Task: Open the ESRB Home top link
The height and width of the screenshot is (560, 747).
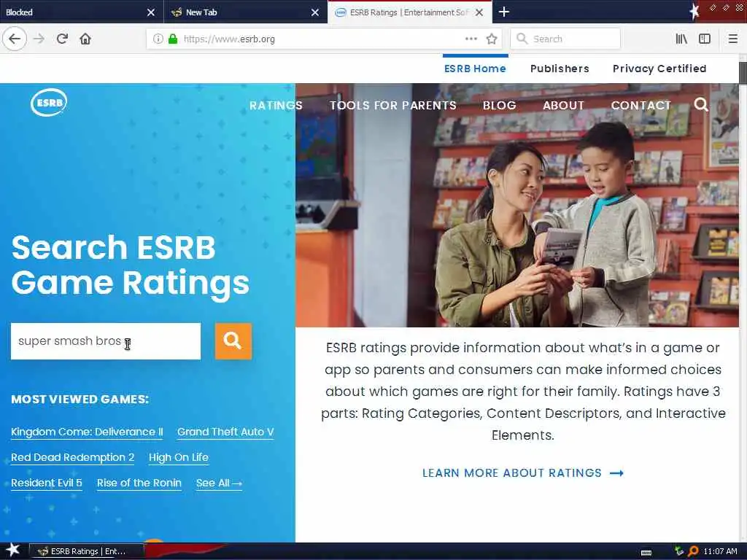Action: (x=475, y=69)
